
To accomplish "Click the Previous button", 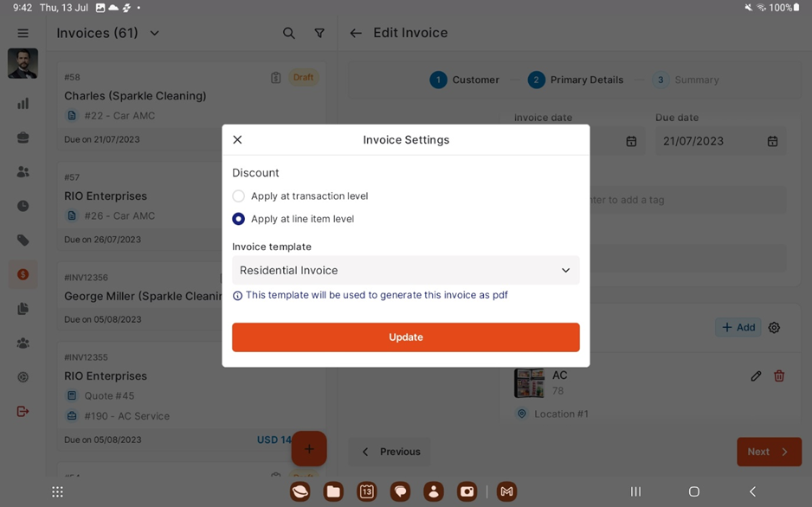I will point(390,452).
